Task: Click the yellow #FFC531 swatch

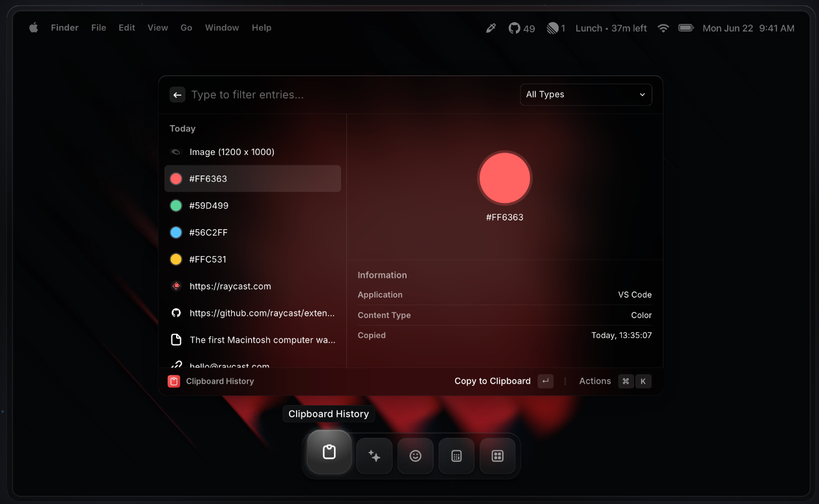Action: coord(176,260)
